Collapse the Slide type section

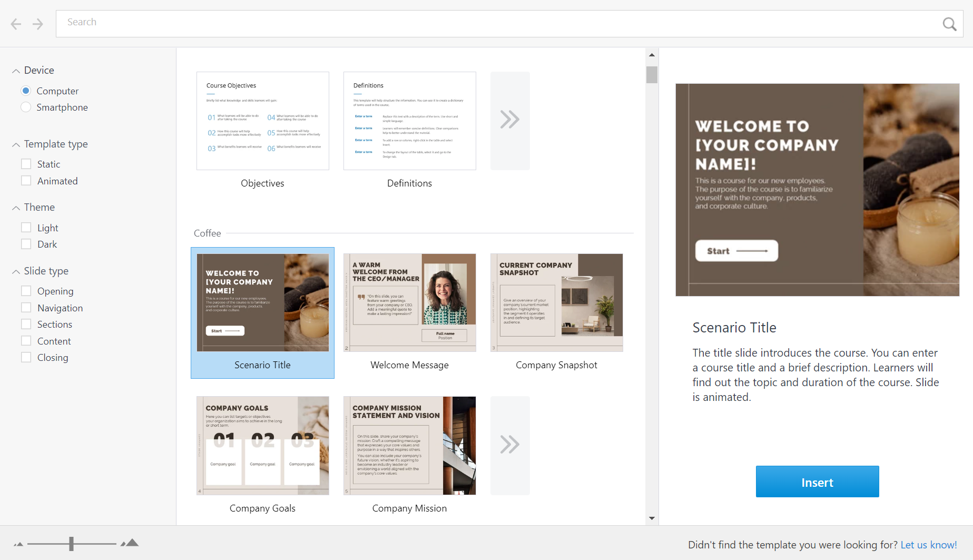coord(15,271)
